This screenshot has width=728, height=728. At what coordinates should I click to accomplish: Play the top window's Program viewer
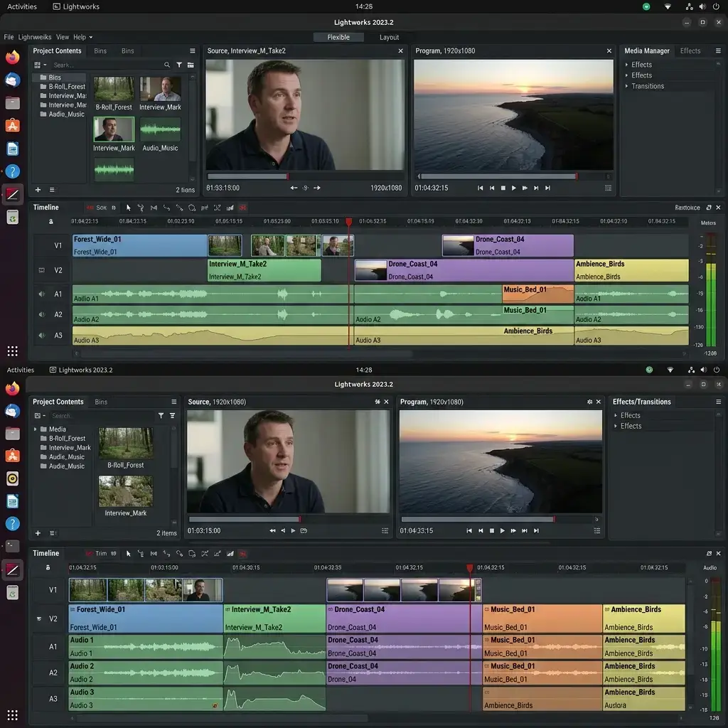(x=513, y=188)
